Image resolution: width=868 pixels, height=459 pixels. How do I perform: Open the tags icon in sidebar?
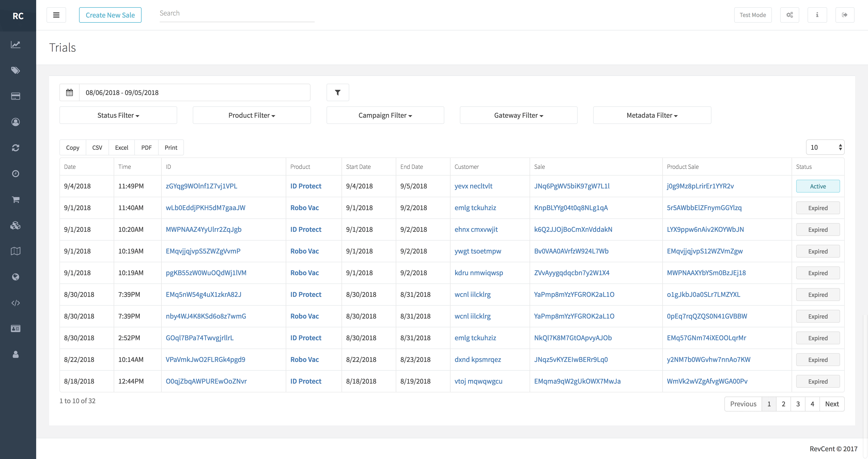coord(16,70)
